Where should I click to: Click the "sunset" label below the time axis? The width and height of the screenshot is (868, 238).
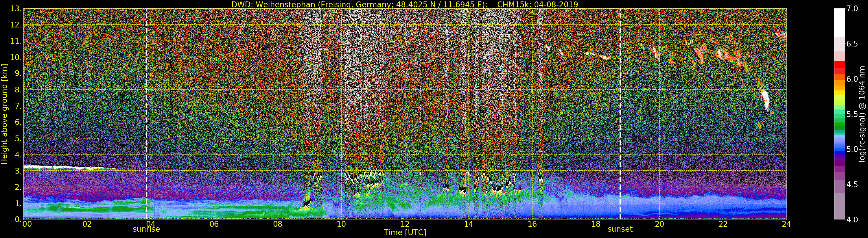620,229
